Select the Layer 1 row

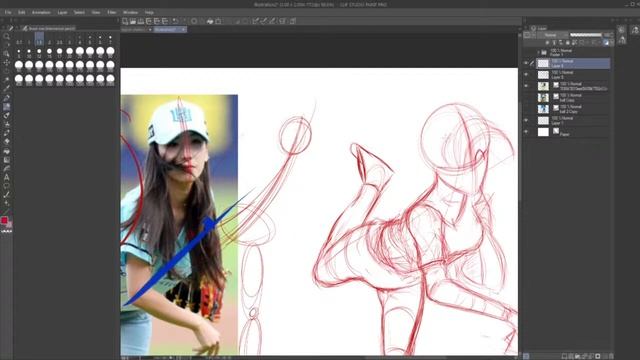click(573, 120)
